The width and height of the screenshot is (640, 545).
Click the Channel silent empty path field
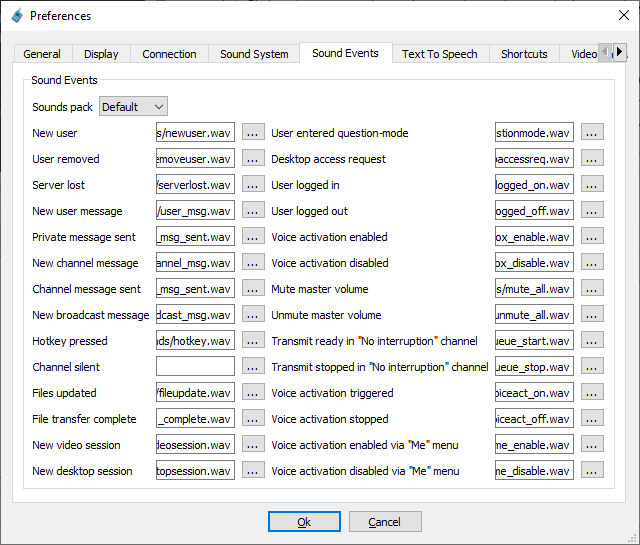195,366
